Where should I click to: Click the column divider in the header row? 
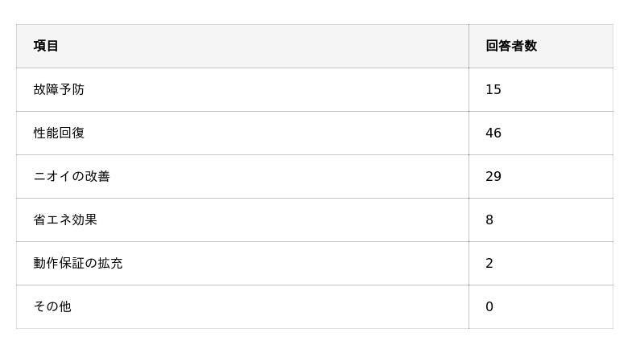tap(469, 46)
